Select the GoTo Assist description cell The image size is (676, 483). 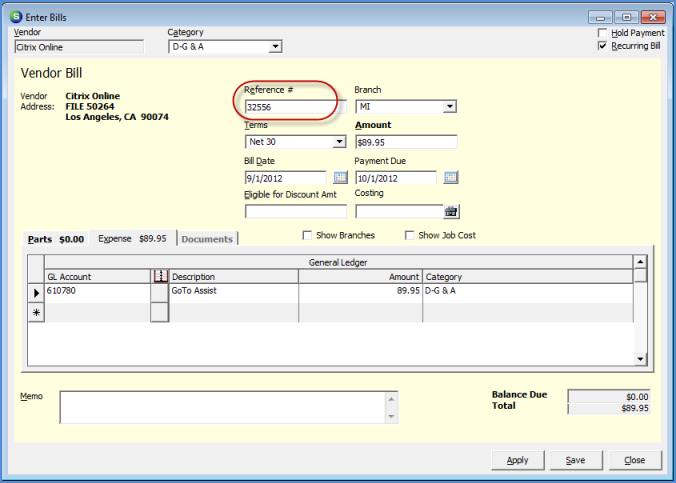point(233,293)
